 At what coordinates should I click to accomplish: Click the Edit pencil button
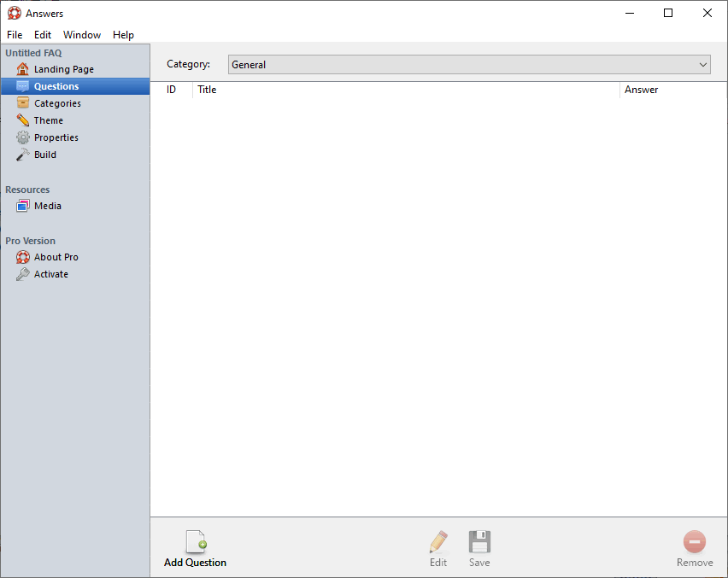click(438, 549)
